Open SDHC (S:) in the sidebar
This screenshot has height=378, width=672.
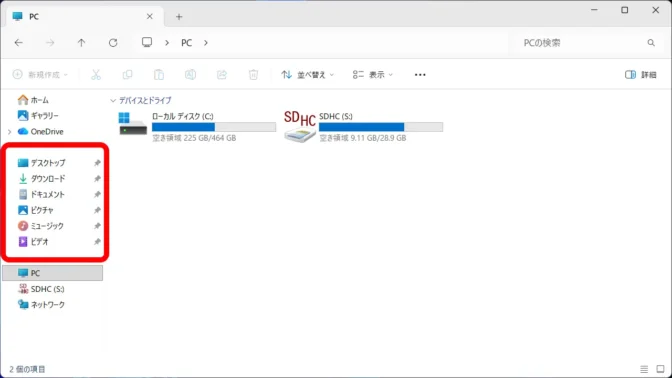coord(41,289)
